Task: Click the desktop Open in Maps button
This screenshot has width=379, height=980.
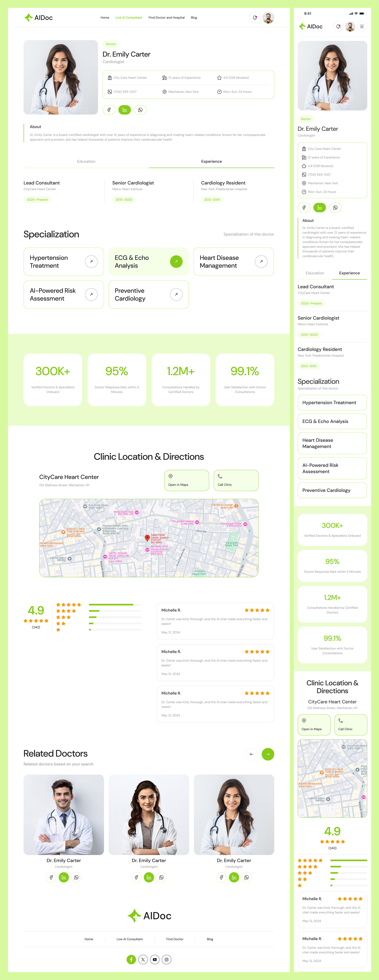Action: (186, 480)
